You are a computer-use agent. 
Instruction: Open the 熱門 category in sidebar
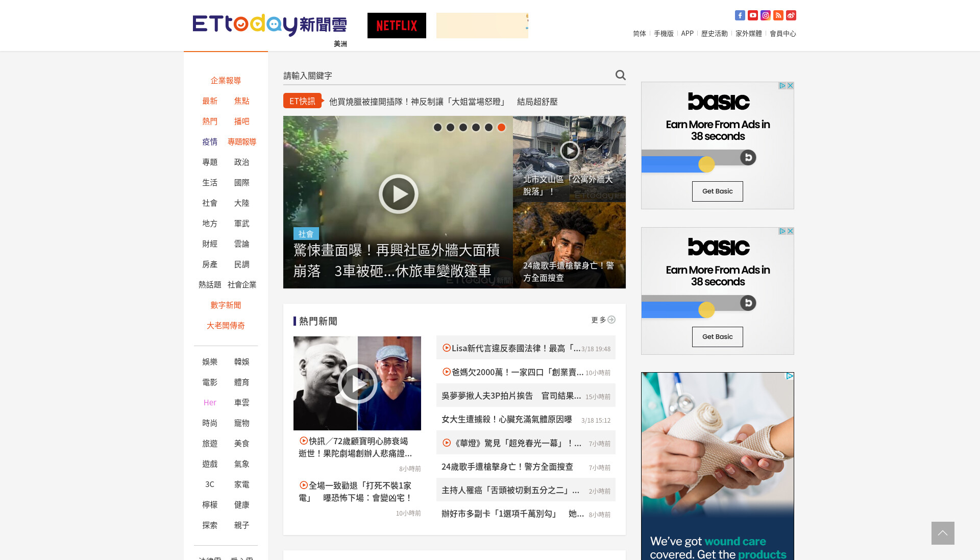click(x=210, y=121)
